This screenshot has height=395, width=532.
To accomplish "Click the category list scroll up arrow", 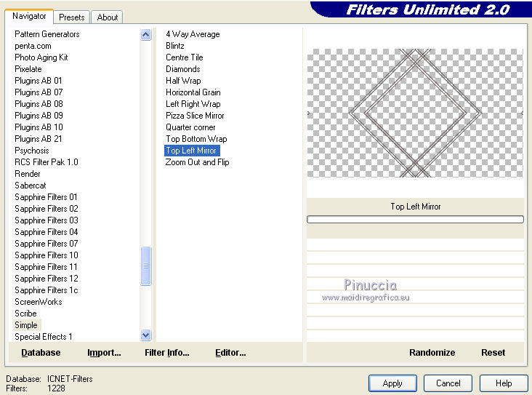I will click(x=145, y=35).
